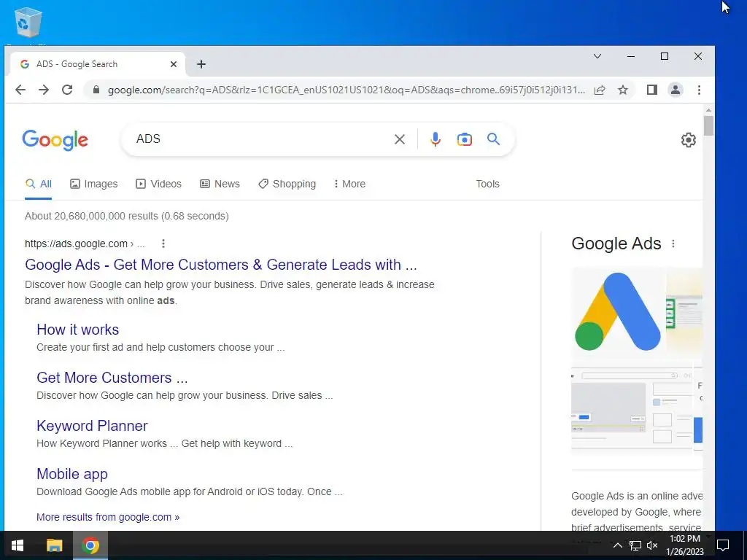Click the Google logo

[55, 139]
